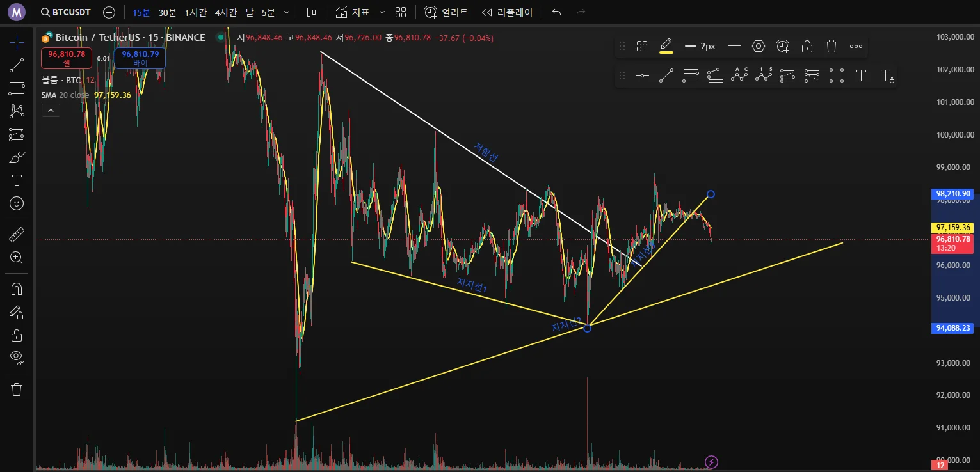
Task: Toggle stay-in-drawing-mode pencil lock
Action: 17,312
